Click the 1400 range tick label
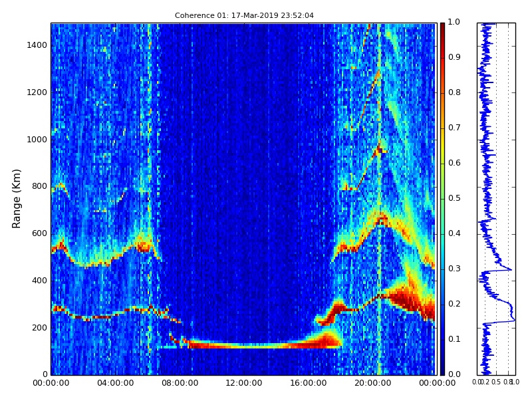532x399 pixels. coord(37,45)
